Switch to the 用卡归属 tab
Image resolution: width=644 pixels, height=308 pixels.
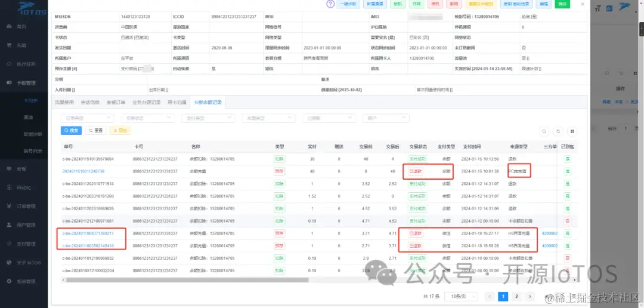click(177, 102)
